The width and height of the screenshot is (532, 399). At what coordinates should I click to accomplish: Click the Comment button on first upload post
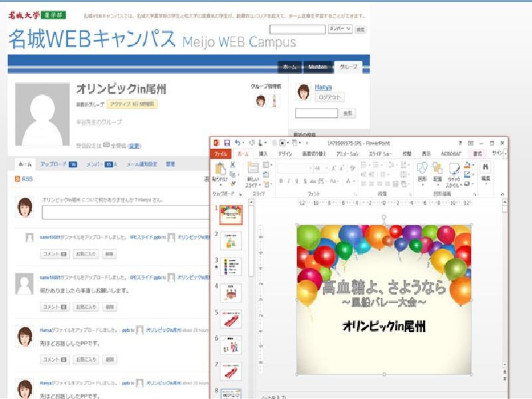(55, 254)
